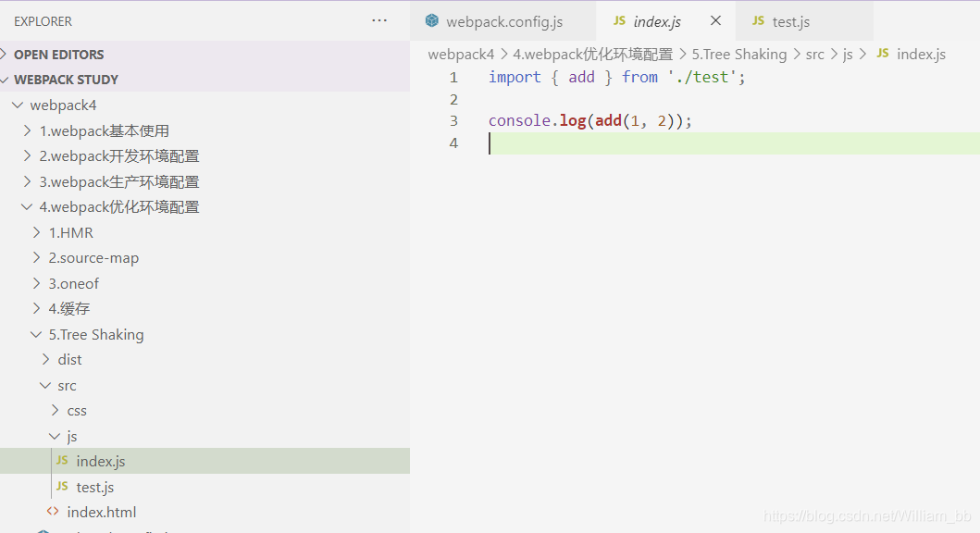Click webpack.config.js tab cube icon
The height and width of the screenshot is (533, 980).
pyautogui.click(x=432, y=20)
